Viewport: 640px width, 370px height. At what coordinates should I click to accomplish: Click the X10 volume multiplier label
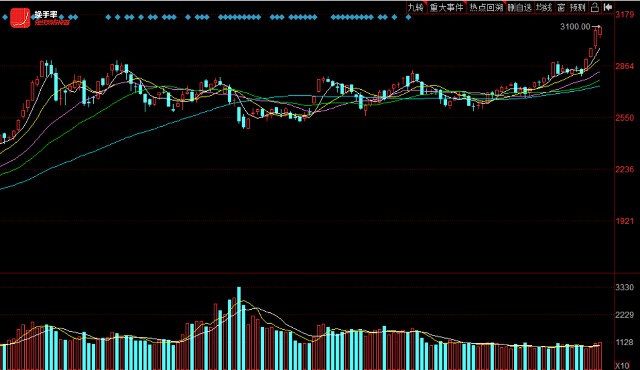click(x=623, y=365)
